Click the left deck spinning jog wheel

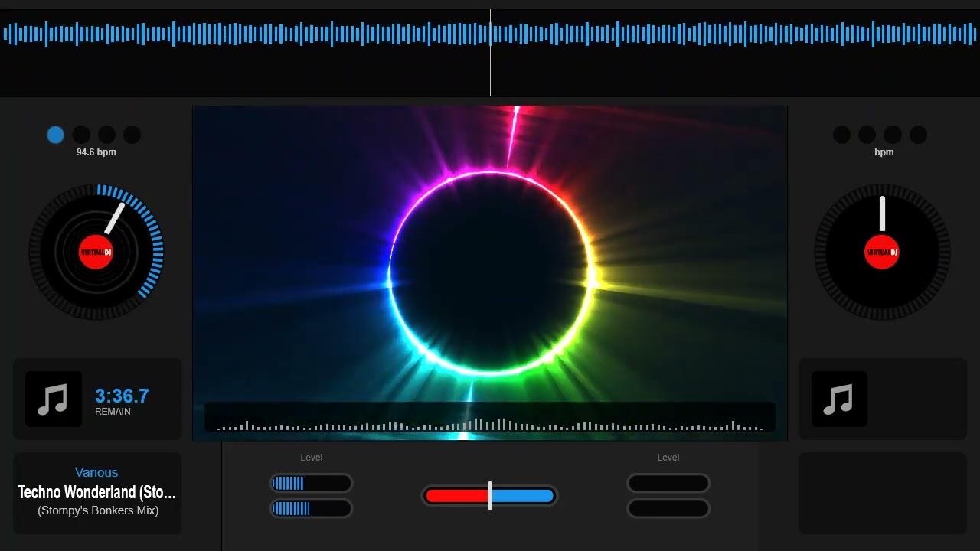pos(96,252)
